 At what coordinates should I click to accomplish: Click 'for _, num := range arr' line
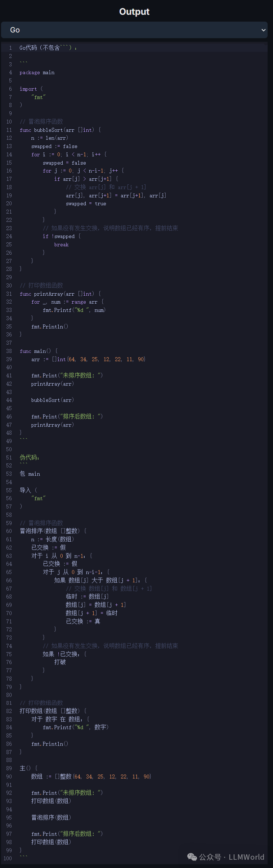(67, 302)
